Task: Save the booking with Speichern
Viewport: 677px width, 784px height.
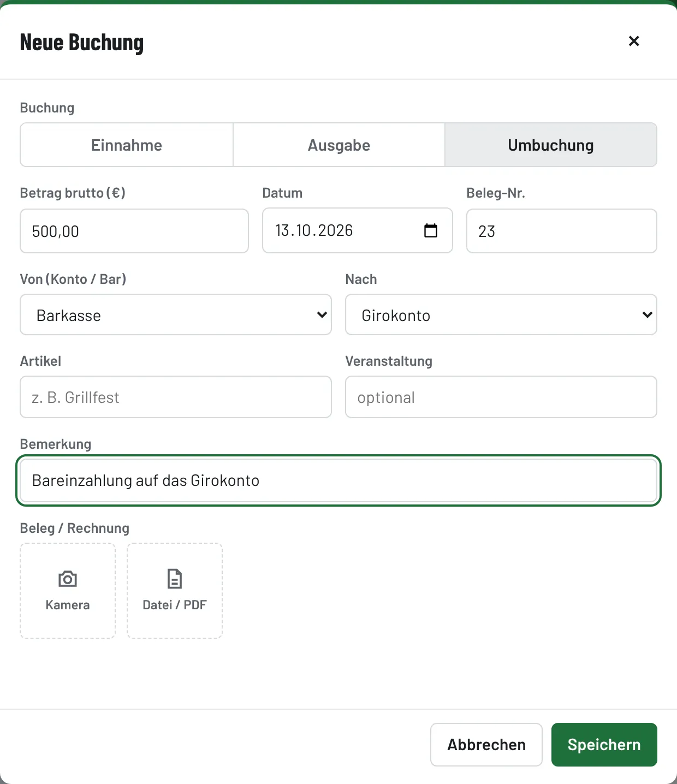Action: point(604,745)
